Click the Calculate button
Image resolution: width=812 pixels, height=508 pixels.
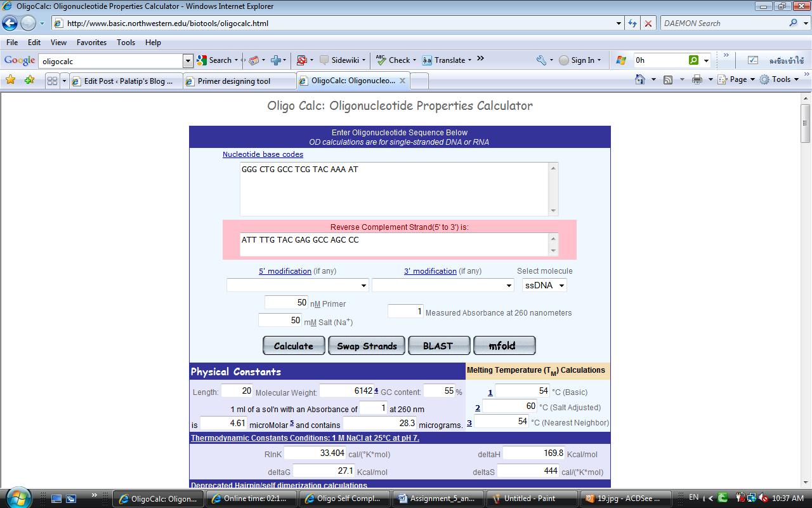click(x=294, y=345)
